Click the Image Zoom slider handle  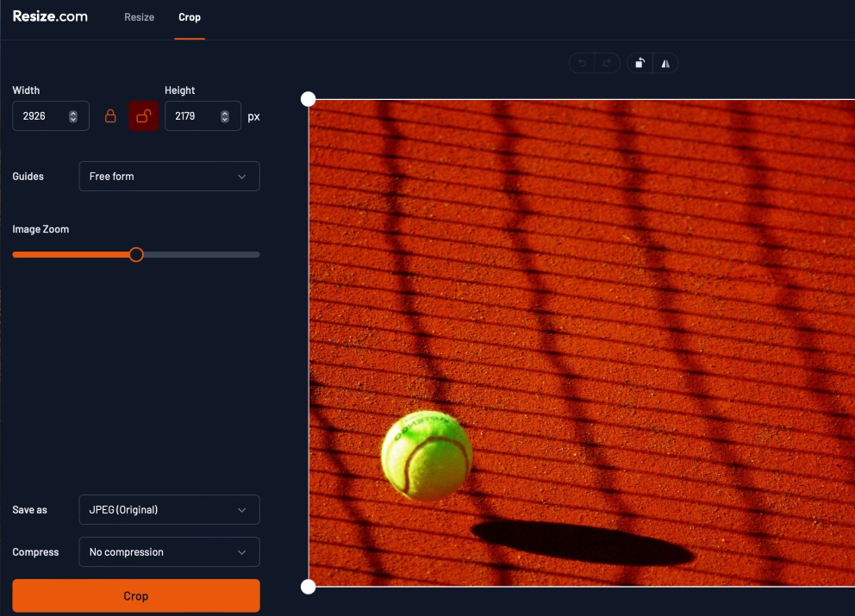point(136,254)
